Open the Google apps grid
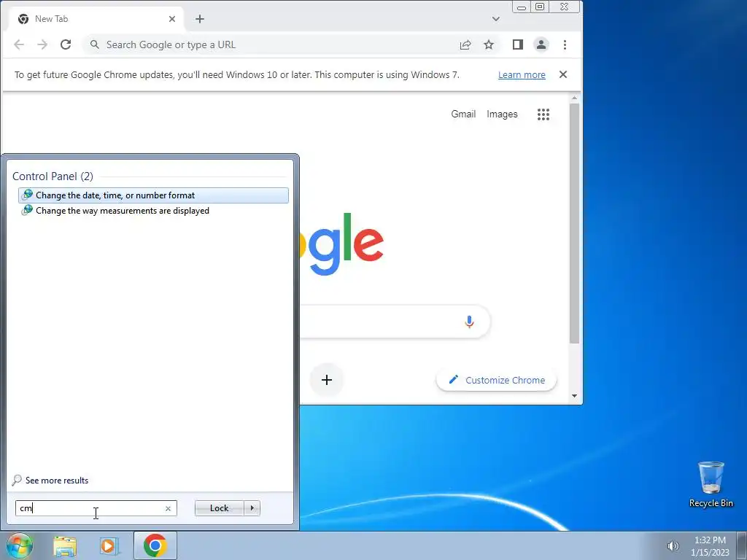The width and height of the screenshot is (747, 560). 543,114
